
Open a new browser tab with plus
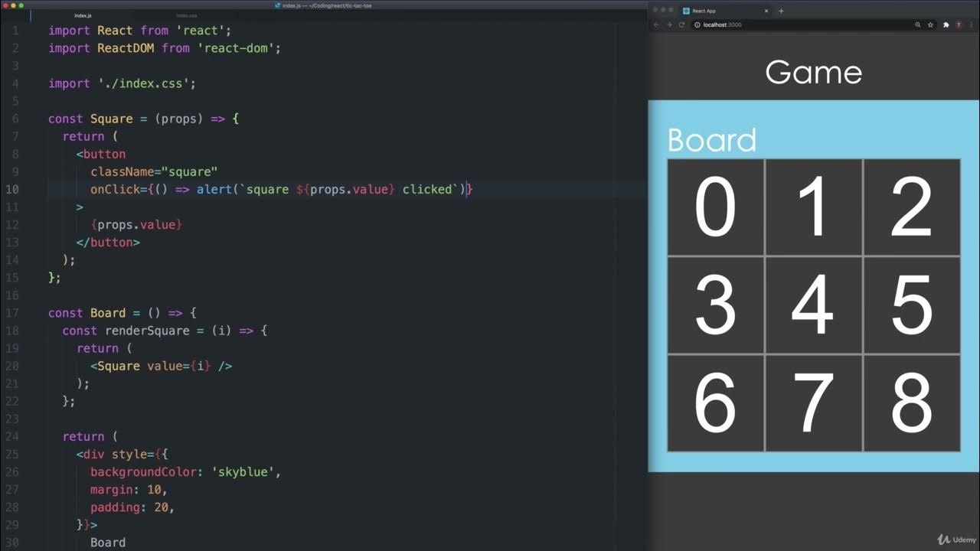click(781, 11)
